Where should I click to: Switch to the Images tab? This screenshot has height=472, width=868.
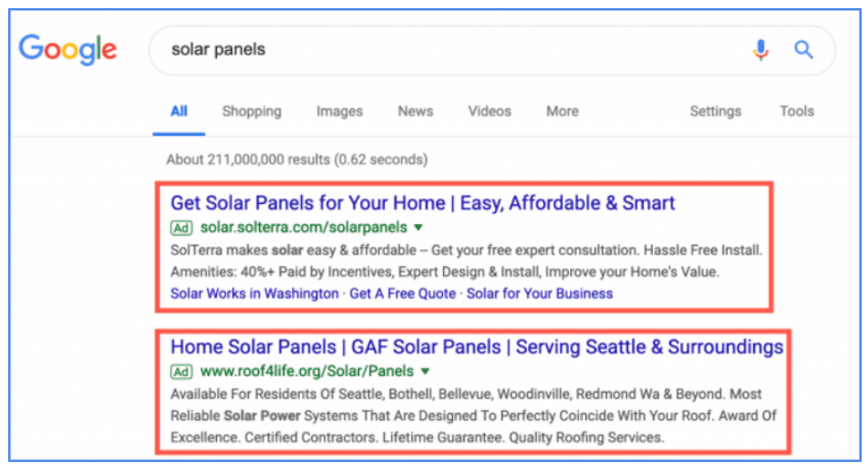pyautogui.click(x=339, y=111)
